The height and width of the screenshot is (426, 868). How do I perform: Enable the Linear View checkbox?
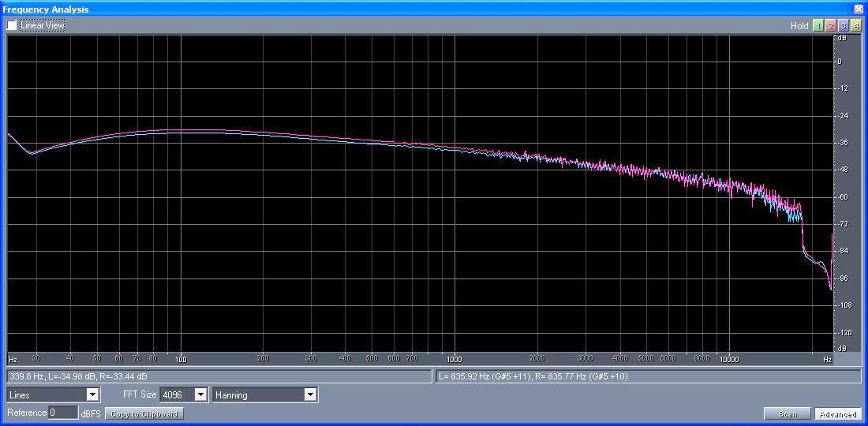point(12,25)
